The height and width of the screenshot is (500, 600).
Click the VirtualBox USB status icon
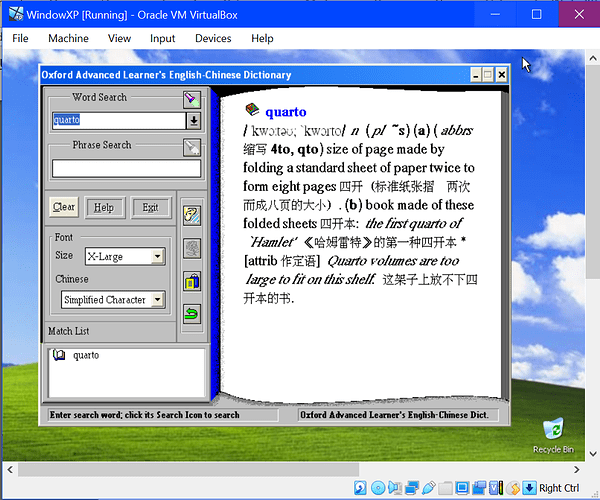tap(429, 488)
